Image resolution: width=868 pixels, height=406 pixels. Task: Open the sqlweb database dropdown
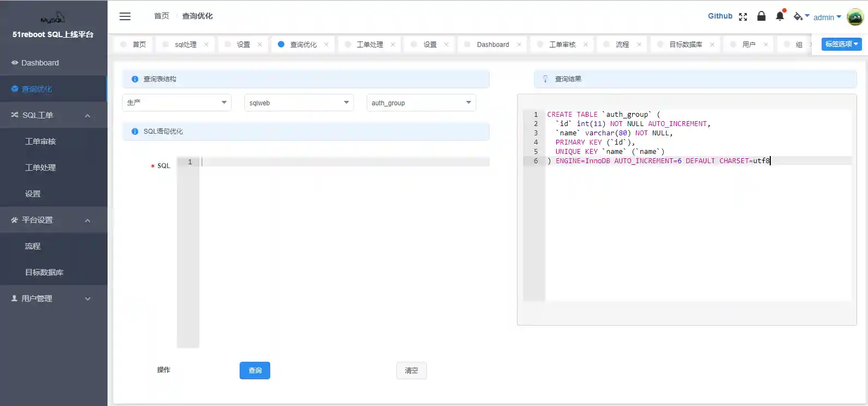299,103
